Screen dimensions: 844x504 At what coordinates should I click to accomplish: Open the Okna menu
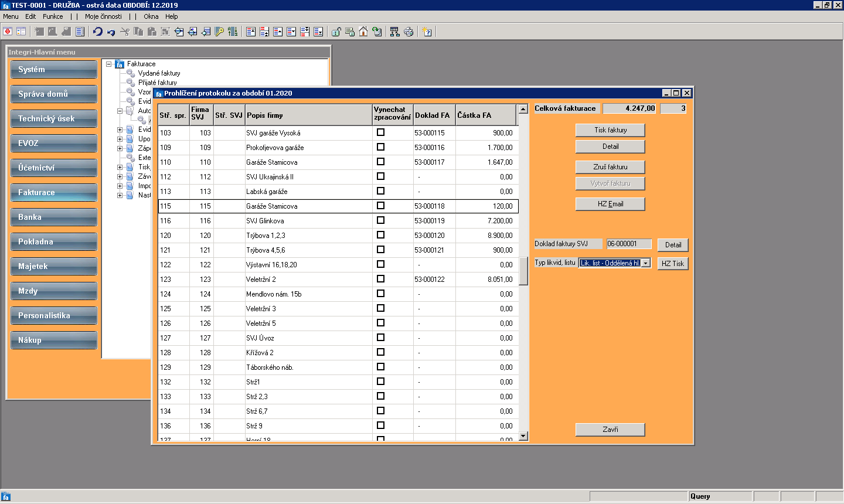[151, 16]
